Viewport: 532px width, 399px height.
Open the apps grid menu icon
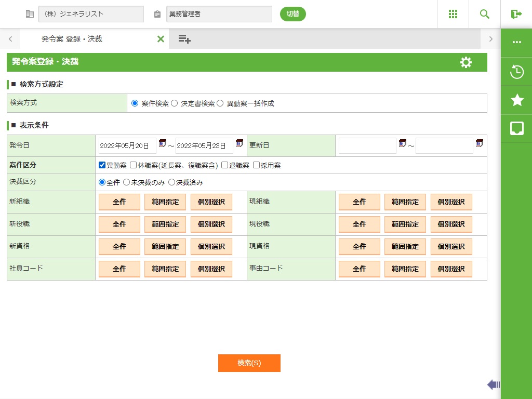pyautogui.click(x=453, y=14)
